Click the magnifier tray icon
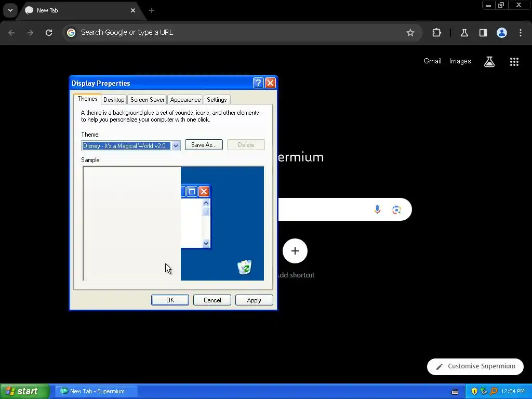The width and height of the screenshot is (532, 399). [494, 391]
